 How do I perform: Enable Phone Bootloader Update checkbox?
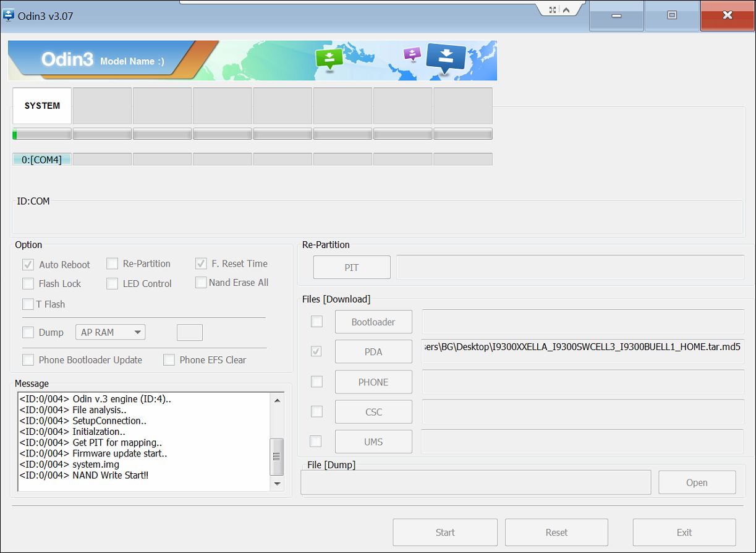coord(28,359)
